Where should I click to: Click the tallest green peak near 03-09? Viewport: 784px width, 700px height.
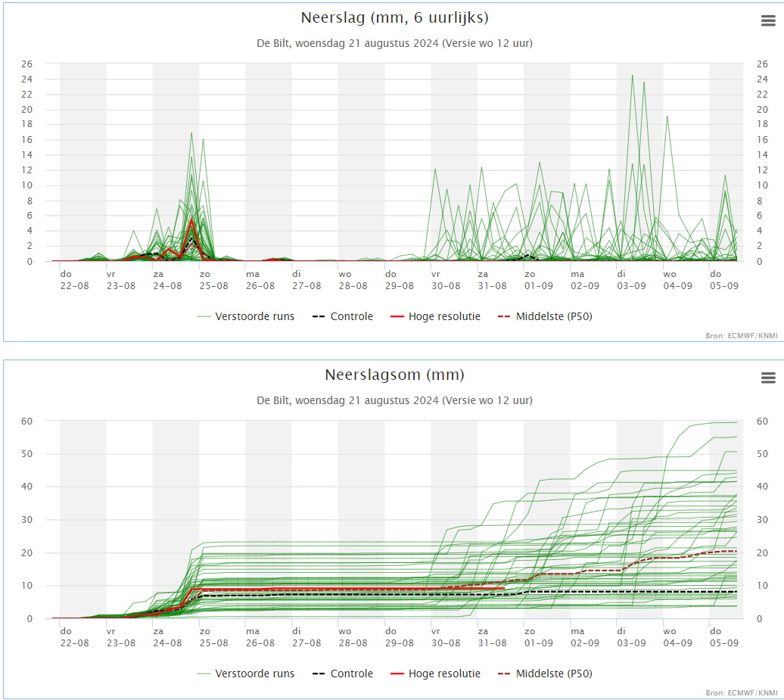pos(633,76)
